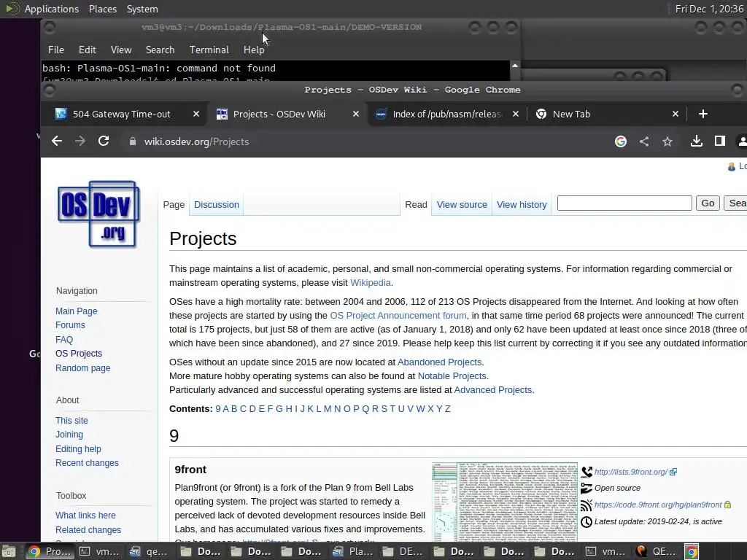Open the wiki Discussion tab
Screen dimensions: 747x560
(x=216, y=204)
